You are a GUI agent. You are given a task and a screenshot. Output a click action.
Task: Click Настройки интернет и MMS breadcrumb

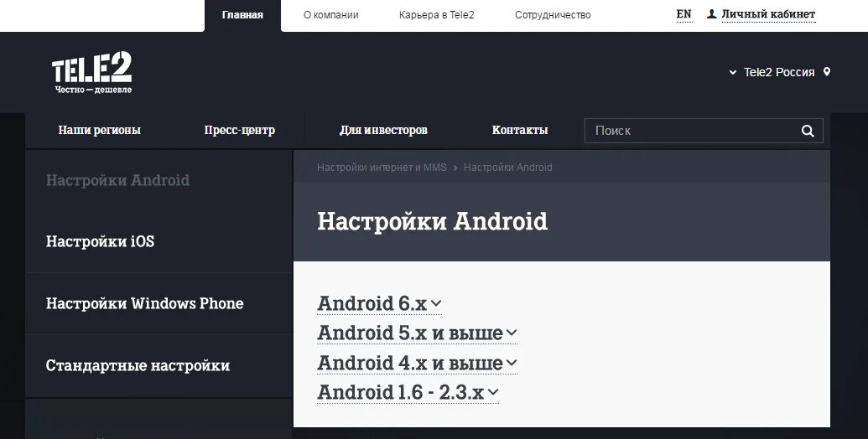tap(382, 168)
